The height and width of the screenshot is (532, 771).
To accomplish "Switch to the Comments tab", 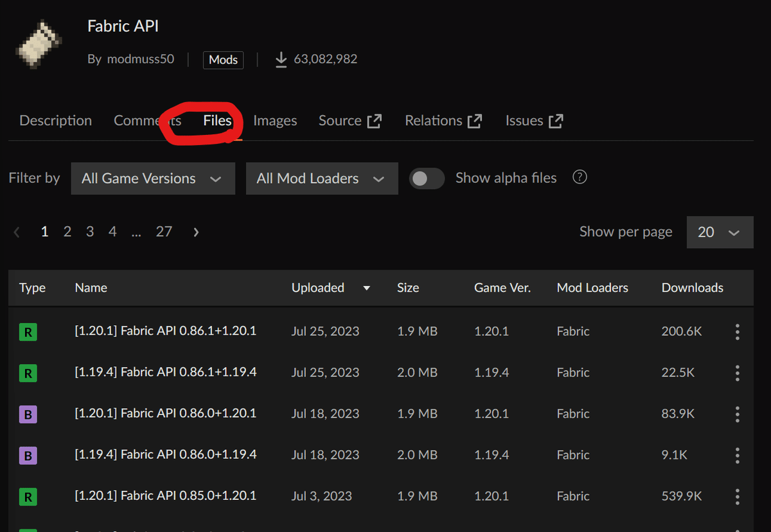I will point(147,121).
